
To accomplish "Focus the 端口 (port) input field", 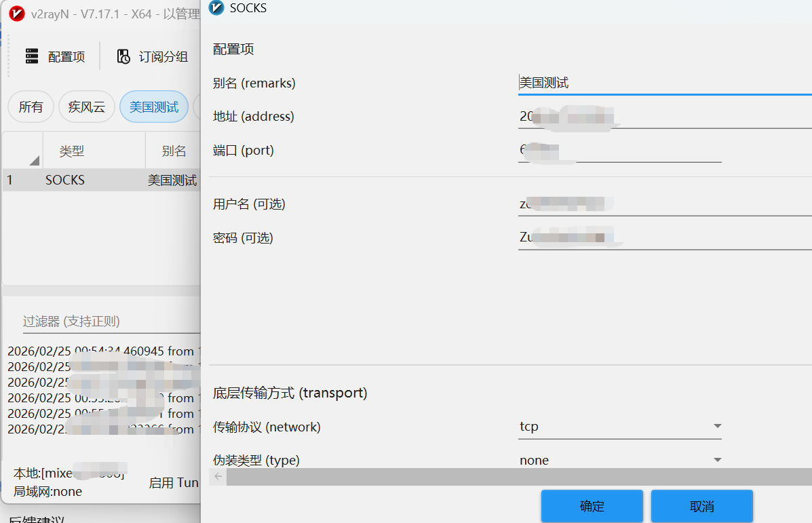I will click(620, 151).
